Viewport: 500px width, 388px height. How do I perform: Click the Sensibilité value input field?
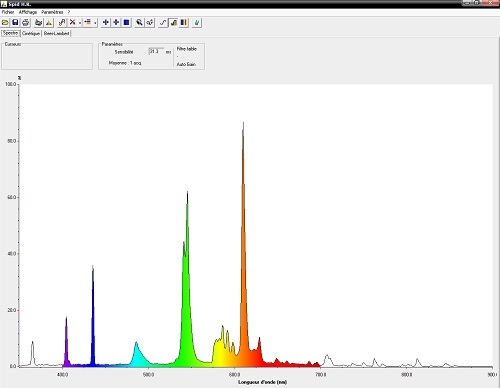click(x=156, y=51)
